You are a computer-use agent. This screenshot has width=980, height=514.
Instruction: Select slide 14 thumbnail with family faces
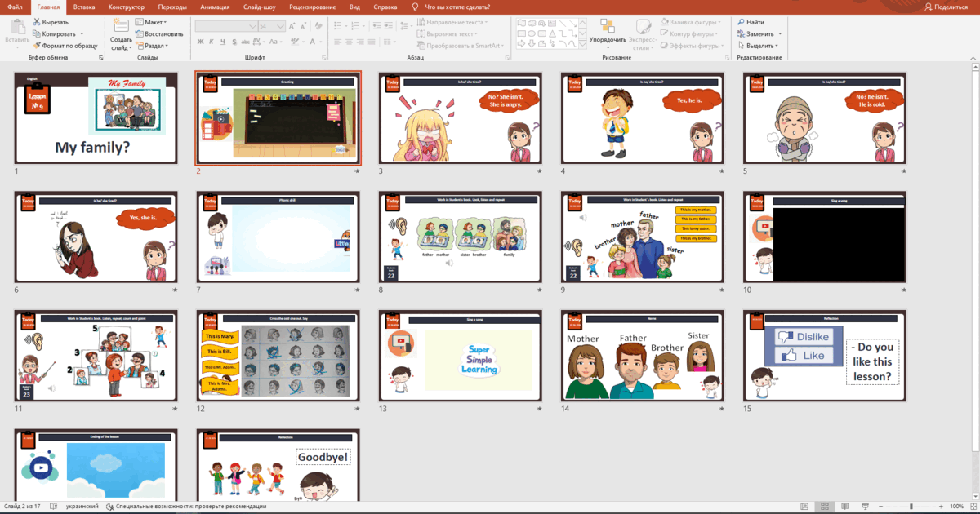click(x=642, y=357)
